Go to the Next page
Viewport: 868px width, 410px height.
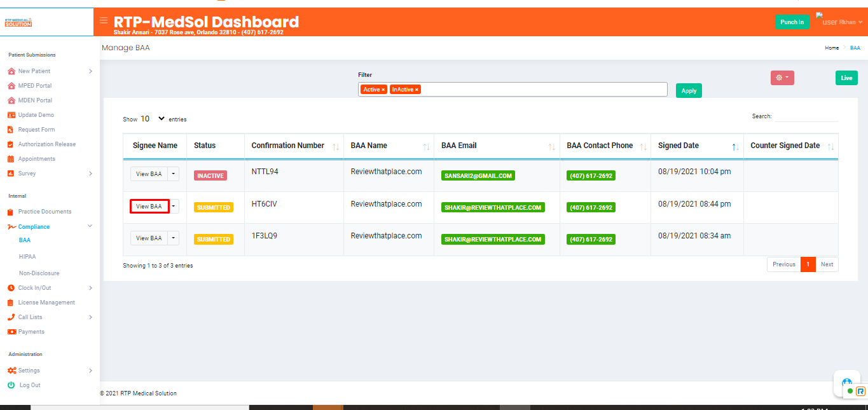coord(827,264)
